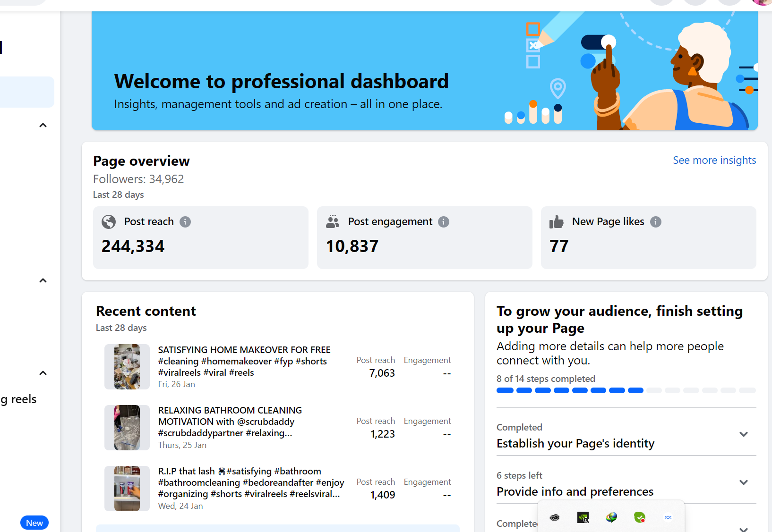This screenshot has height=532, width=772.
Task: Open the NVIDIA tray icon
Action: point(583,517)
